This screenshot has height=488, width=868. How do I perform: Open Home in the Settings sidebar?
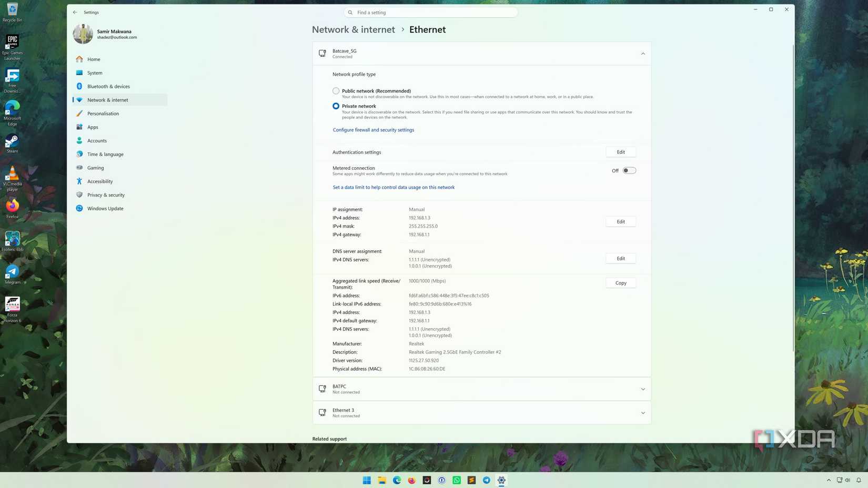tap(120, 59)
